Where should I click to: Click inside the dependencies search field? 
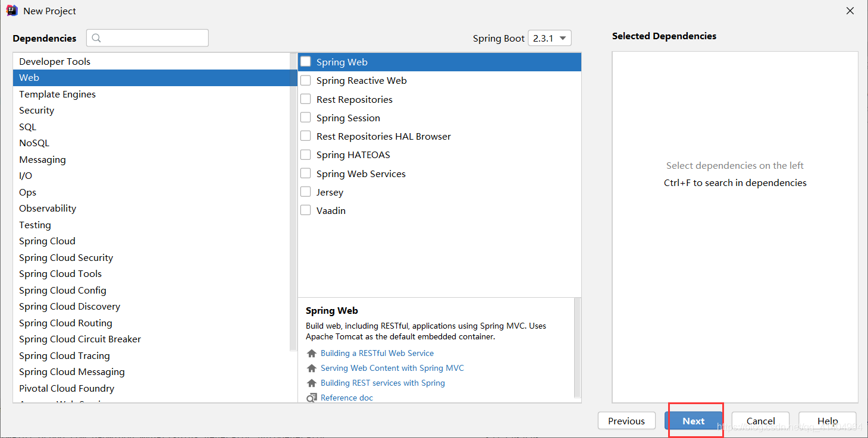(149, 37)
